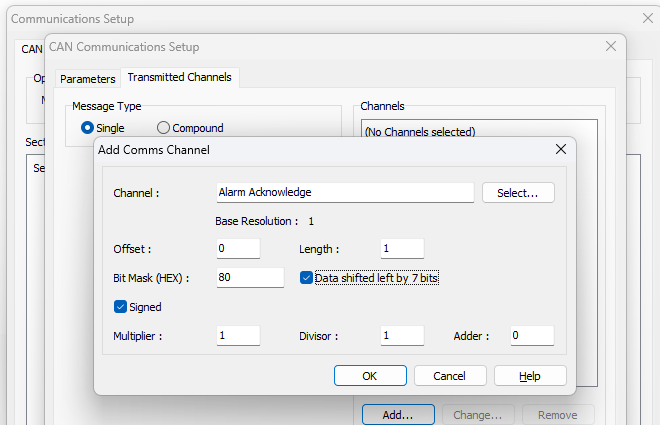Click the Length input field
Image resolution: width=660 pixels, height=425 pixels.
pyautogui.click(x=402, y=249)
